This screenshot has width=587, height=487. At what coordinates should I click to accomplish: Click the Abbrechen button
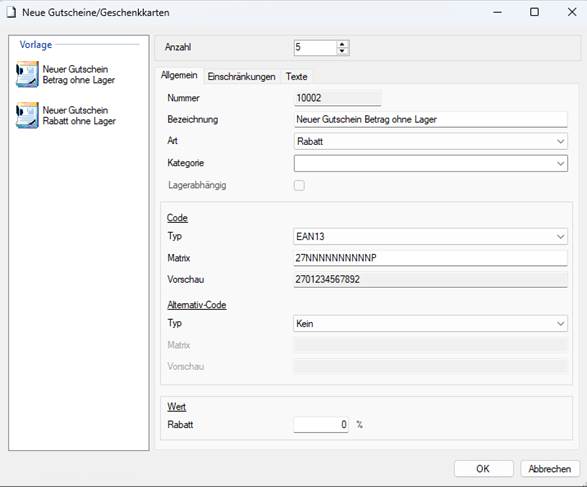pyautogui.click(x=550, y=469)
